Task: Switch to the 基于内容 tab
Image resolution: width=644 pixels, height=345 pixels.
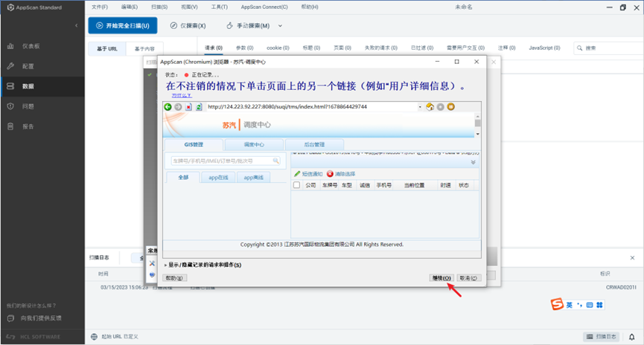Action: pos(144,49)
